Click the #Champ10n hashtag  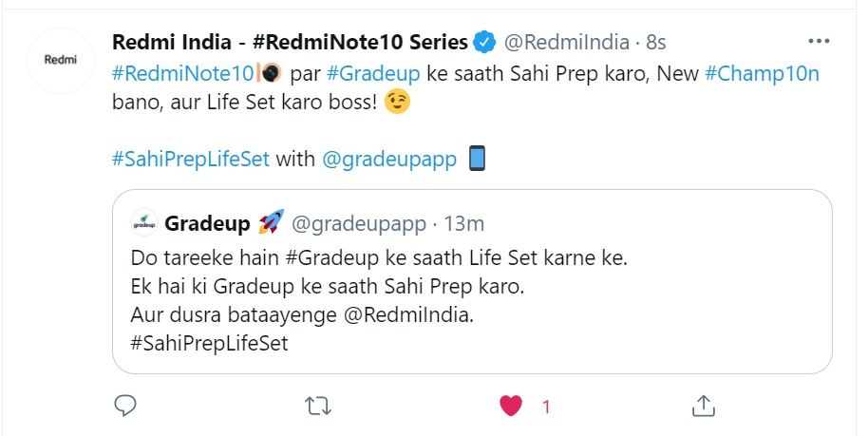coord(763,72)
